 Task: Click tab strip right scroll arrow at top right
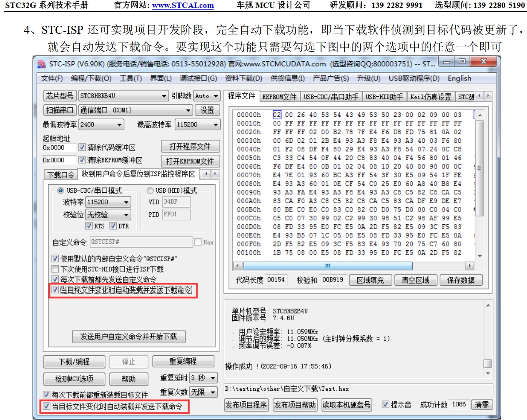click(x=488, y=96)
